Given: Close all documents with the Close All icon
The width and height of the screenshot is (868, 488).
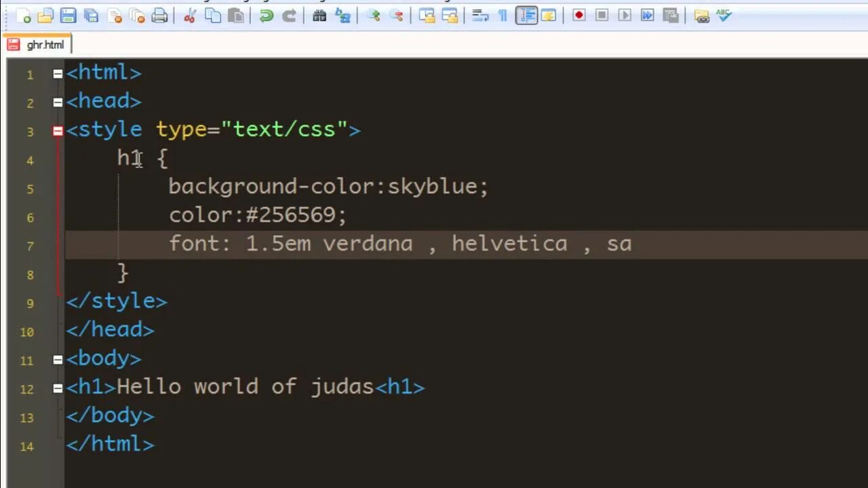Looking at the screenshot, I should (x=136, y=16).
